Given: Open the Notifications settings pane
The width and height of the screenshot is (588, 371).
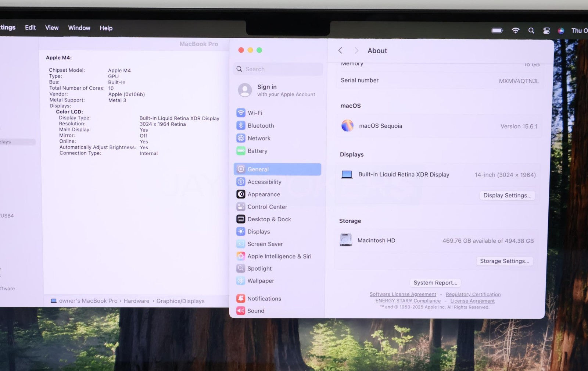Looking at the screenshot, I should pos(264,299).
